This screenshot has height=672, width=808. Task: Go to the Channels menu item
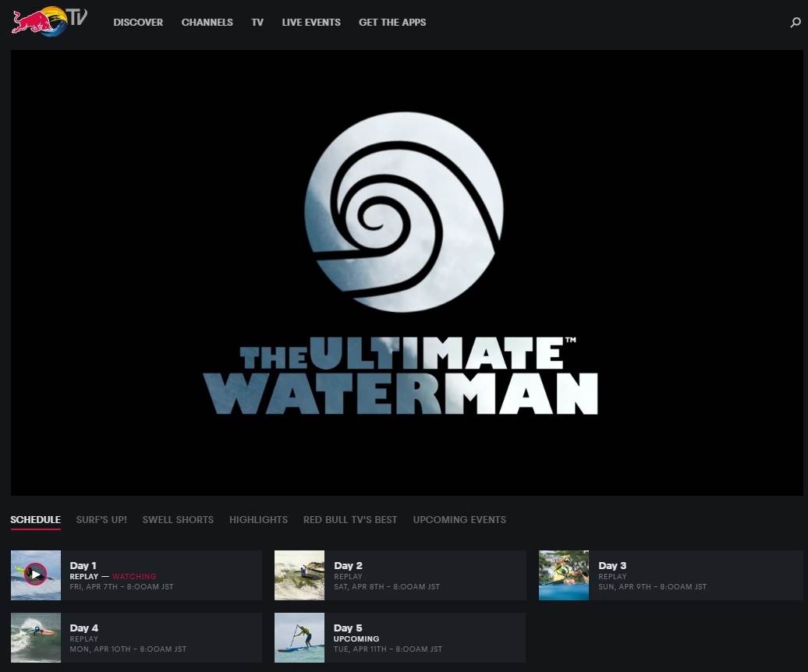207,23
